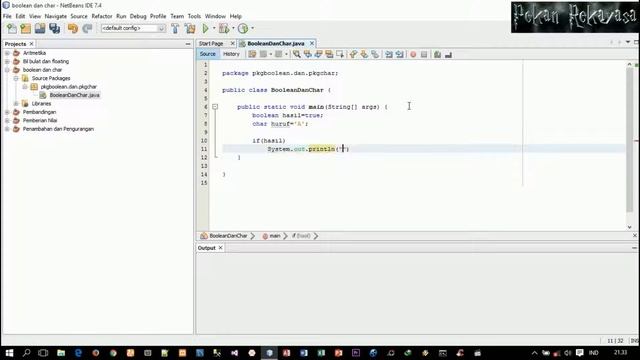Viewport: 640px width, 360px height.
Task: Expand the Bil bulat dan floating project
Action: coord(7,61)
